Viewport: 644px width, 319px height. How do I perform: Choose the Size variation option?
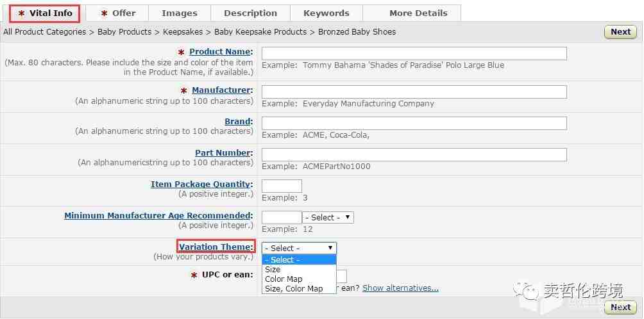(x=273, y=270)
